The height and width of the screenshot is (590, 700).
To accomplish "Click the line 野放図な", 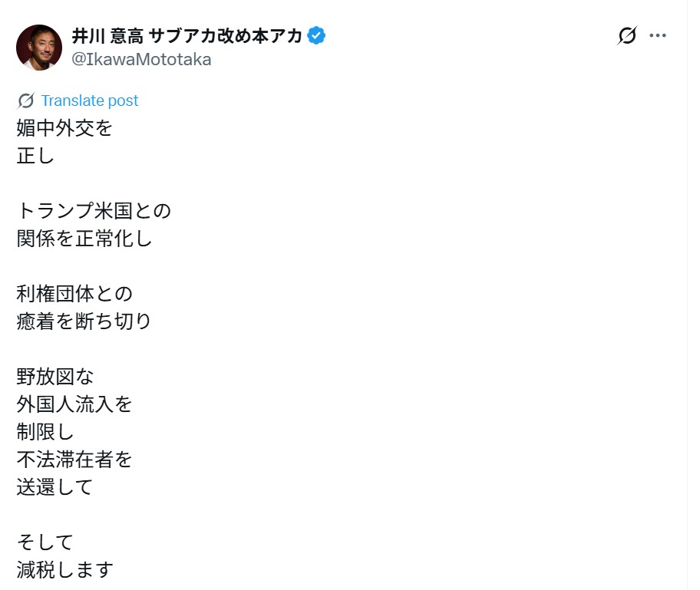I will pos(55,377).
